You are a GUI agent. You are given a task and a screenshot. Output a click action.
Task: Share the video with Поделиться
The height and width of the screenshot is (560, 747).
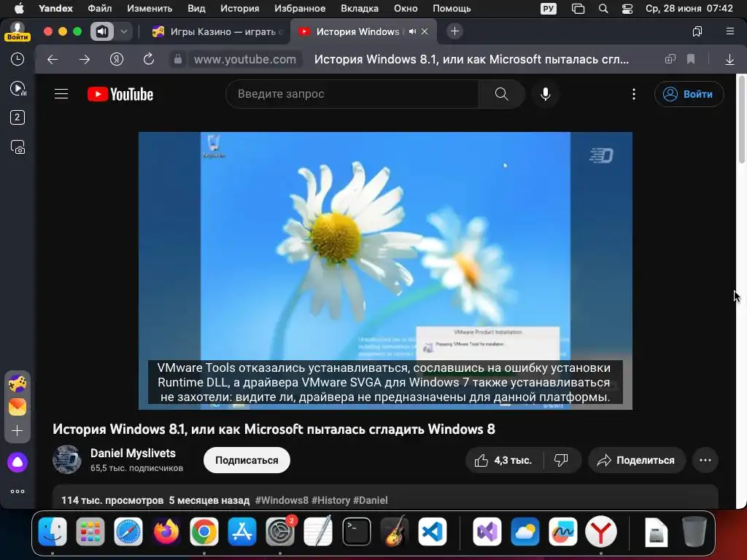coord(637,461)
